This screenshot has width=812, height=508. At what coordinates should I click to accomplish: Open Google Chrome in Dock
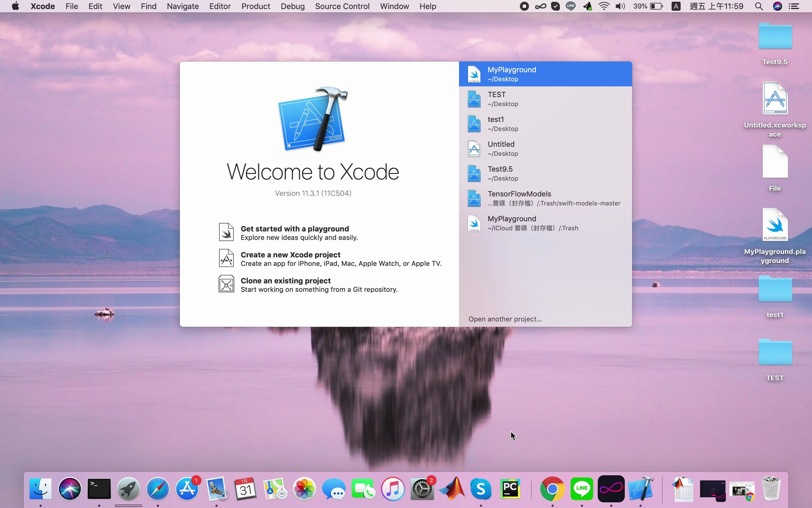(552, 489)
